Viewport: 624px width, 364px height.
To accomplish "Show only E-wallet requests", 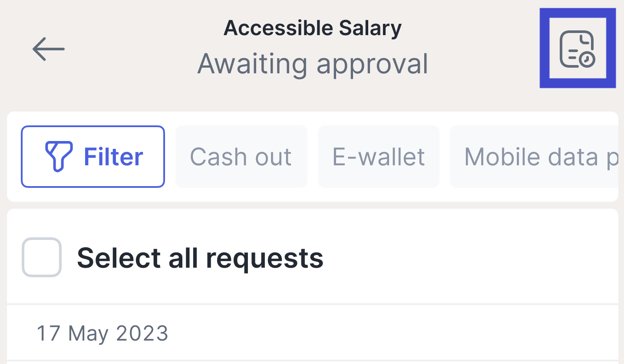I will [378, 157].
